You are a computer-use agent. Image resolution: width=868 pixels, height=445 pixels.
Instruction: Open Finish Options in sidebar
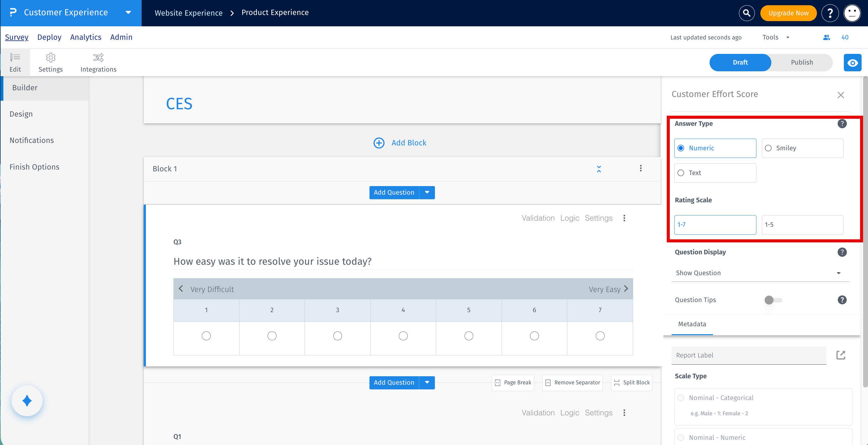pos(34,167)
